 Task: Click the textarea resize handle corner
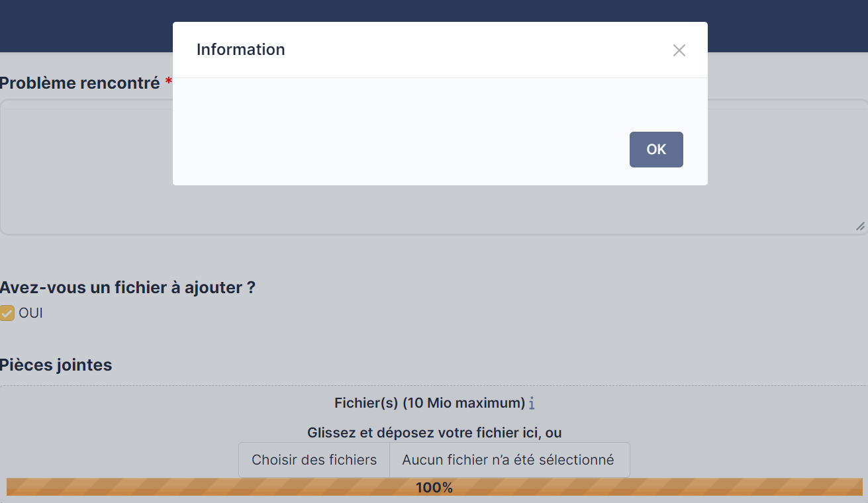point(859,226)
